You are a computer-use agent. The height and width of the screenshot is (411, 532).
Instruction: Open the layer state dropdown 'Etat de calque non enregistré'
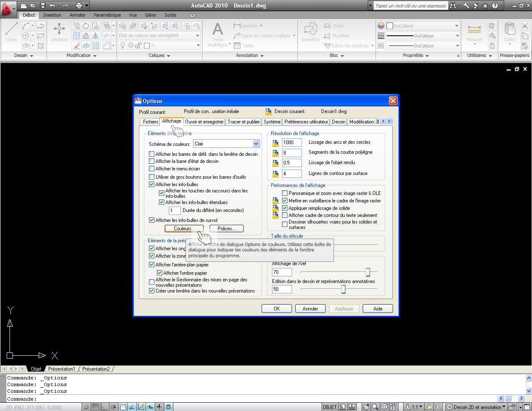tap(159, 36)
